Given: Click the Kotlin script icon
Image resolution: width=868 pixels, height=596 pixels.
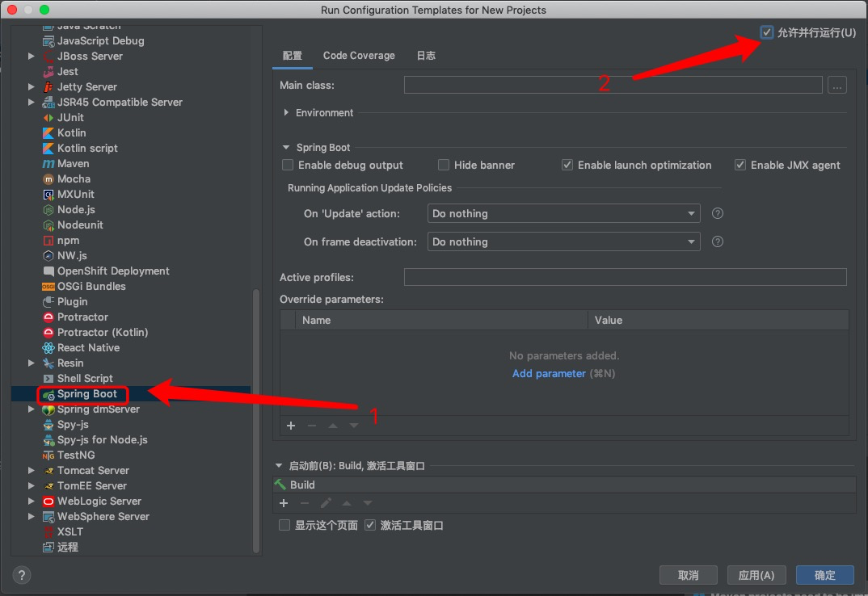Looking at the screenshot, I should click(x=48, y=149).
